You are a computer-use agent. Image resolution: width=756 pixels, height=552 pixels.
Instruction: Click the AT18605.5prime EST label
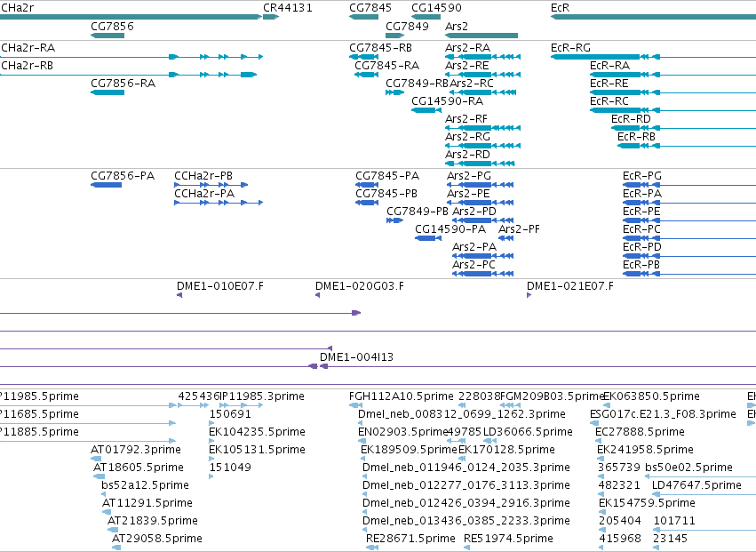coord(139,468)
